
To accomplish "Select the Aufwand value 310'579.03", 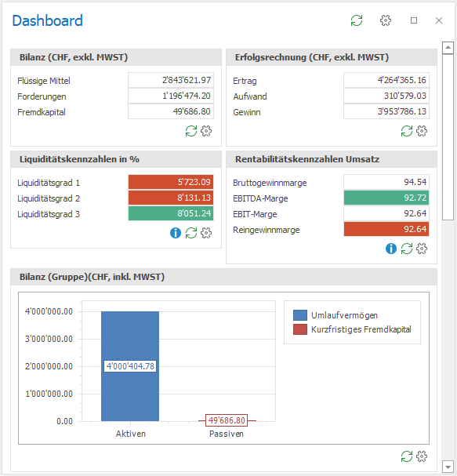I will tap(386, 96).
